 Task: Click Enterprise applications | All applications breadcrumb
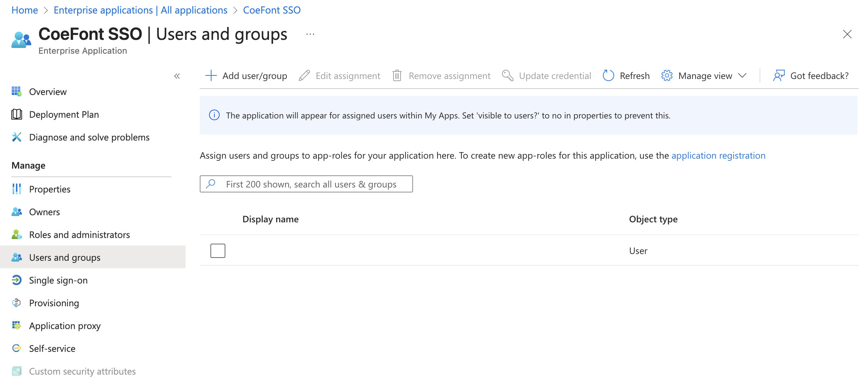[x=140, y=10]
